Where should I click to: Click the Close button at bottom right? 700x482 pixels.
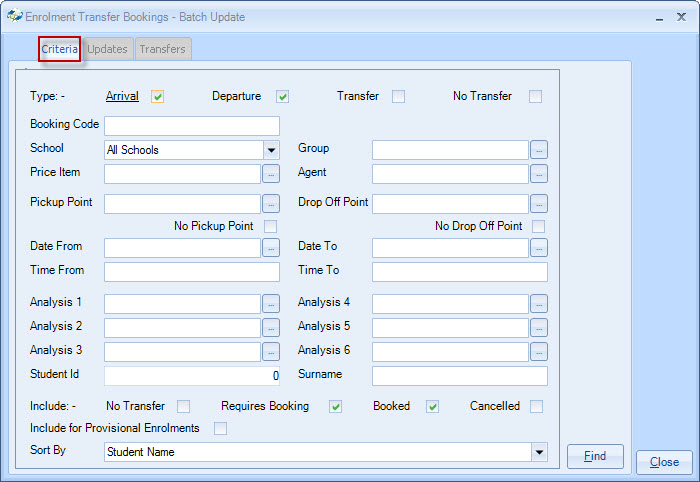(x=664, y=463)
